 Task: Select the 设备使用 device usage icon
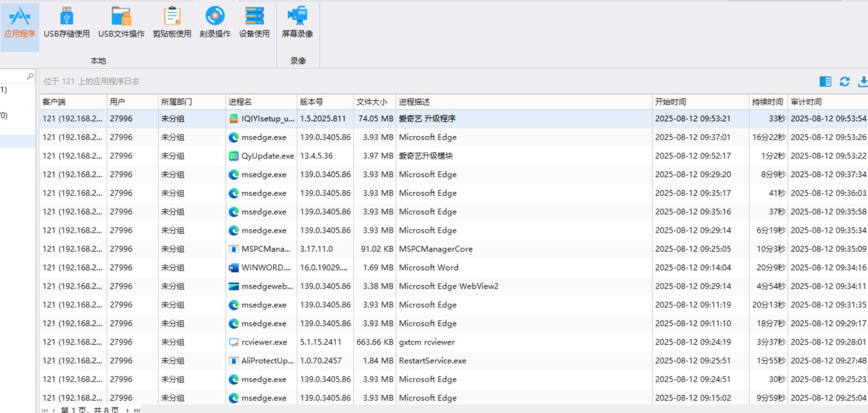[254, 23]
